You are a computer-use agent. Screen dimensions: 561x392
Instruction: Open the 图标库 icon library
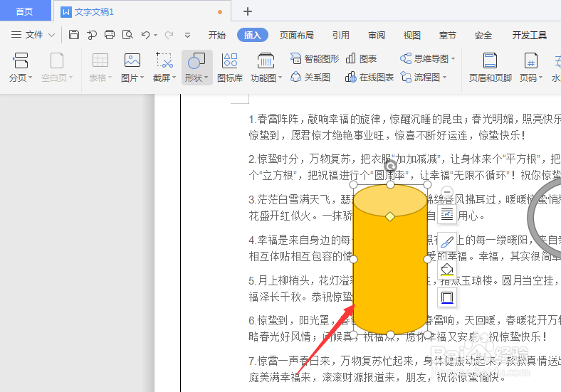pos(230,68)
